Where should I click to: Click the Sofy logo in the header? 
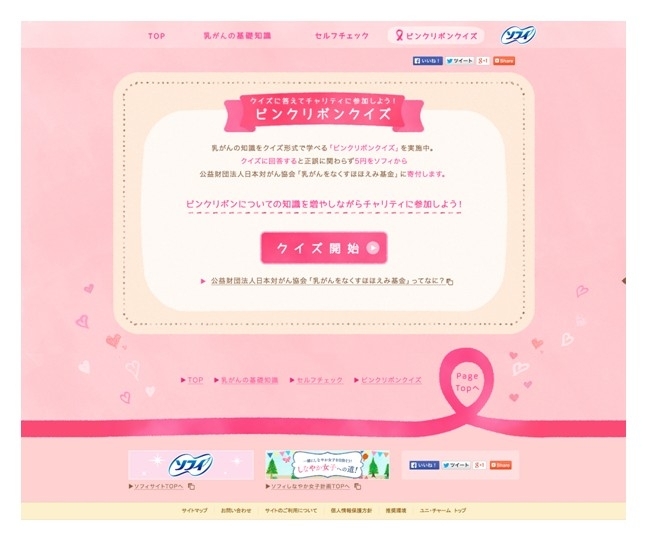pos(518,35)
